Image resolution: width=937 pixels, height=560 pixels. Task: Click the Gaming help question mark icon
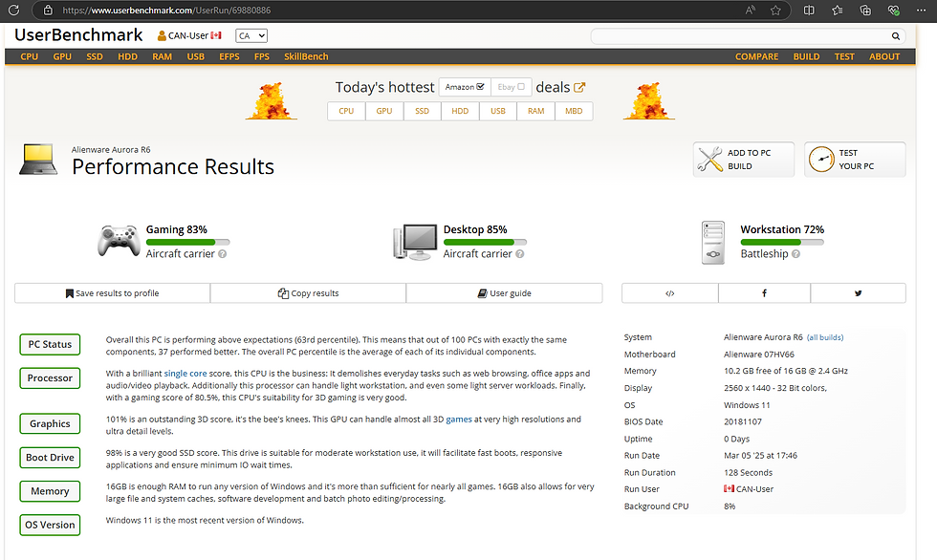click(222, 254)
